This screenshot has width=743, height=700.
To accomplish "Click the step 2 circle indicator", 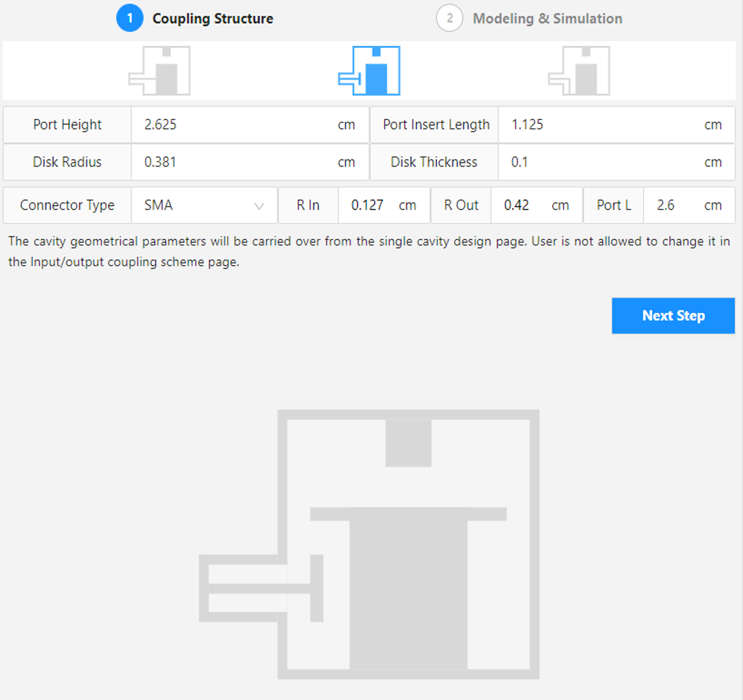I will [x=450, y=19].
